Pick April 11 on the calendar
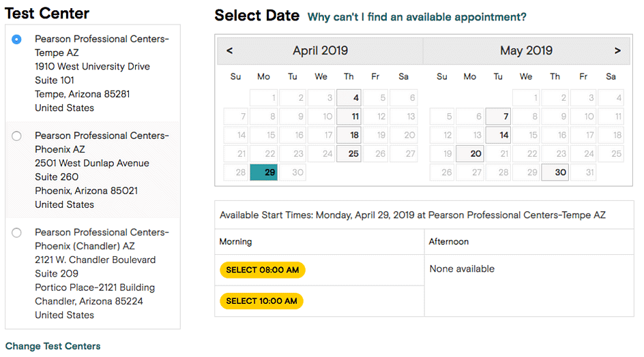The width and height of the screenshot is (644, 357). [349, 116]
